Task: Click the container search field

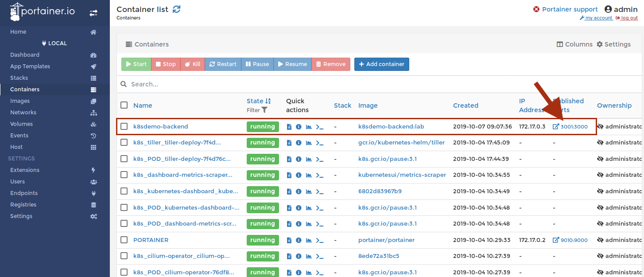Action: click(x=310, y=84)
